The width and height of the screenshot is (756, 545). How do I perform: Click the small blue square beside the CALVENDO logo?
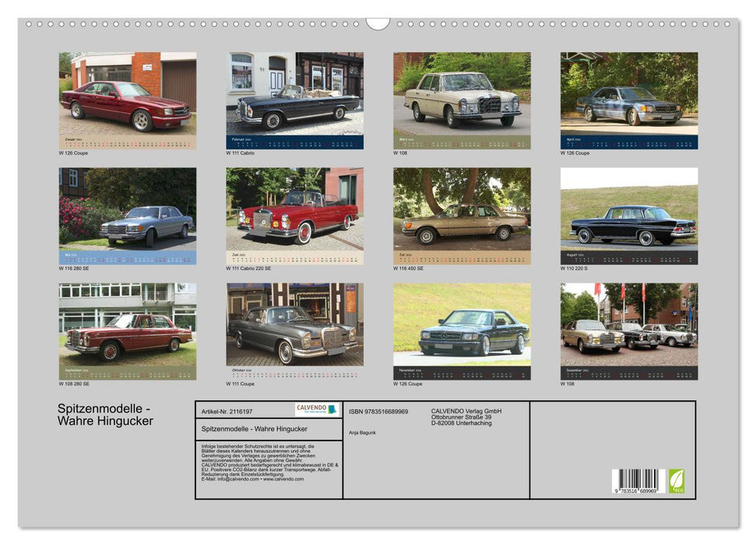click(333, 410)
